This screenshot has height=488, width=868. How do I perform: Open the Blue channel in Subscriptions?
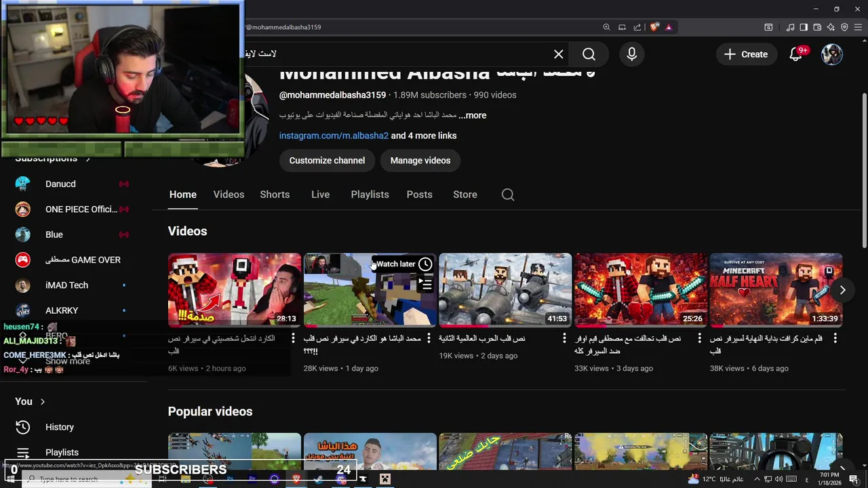54,235
